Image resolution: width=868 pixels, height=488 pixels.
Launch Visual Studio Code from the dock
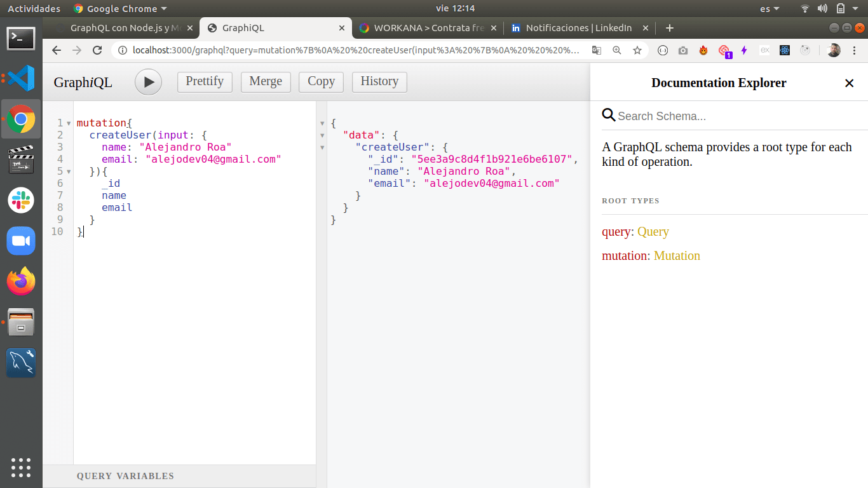tap(21, 78)
